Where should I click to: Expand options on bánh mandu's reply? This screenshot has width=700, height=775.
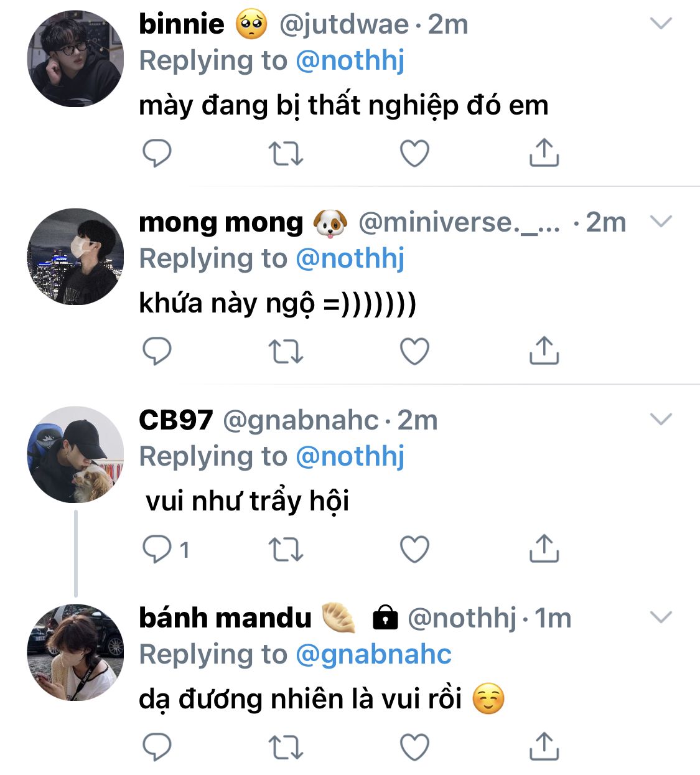click(x=661, y=618)
